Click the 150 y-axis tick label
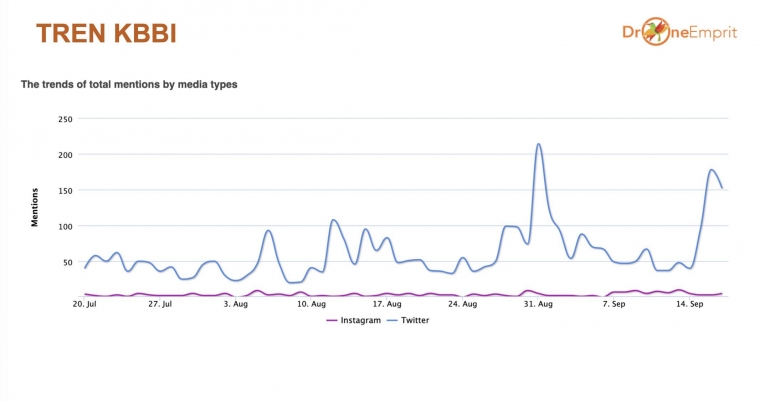Screen dimensions: 760x402 [65, 191]
